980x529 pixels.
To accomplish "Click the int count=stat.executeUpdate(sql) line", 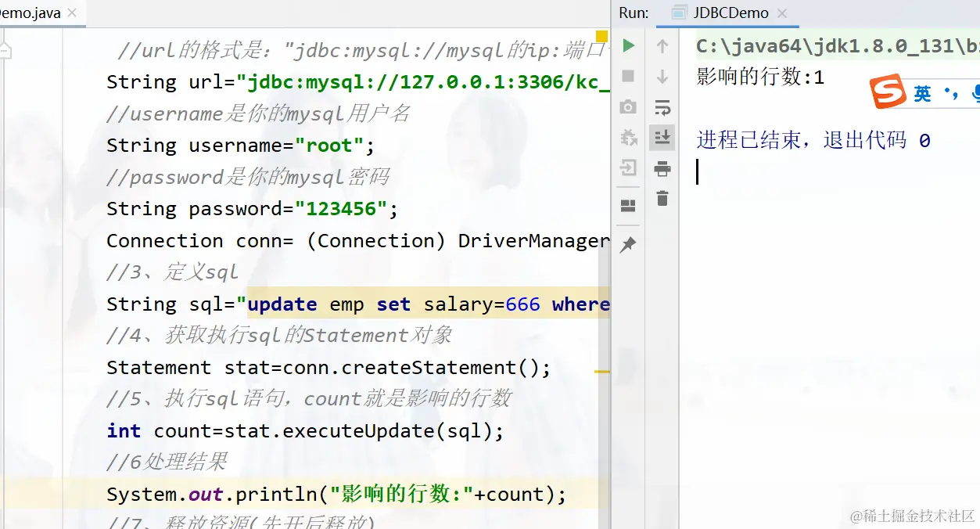I will (306, 431).
